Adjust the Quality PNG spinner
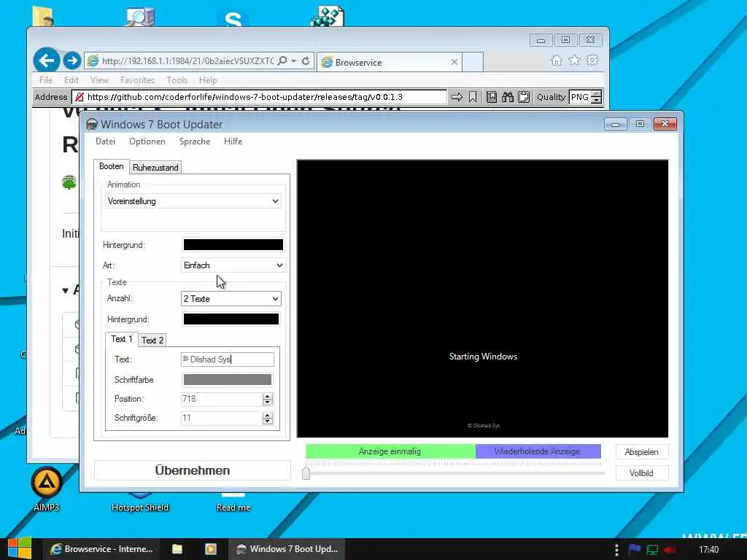The image size is (747, 560). (x=597, y=97)
